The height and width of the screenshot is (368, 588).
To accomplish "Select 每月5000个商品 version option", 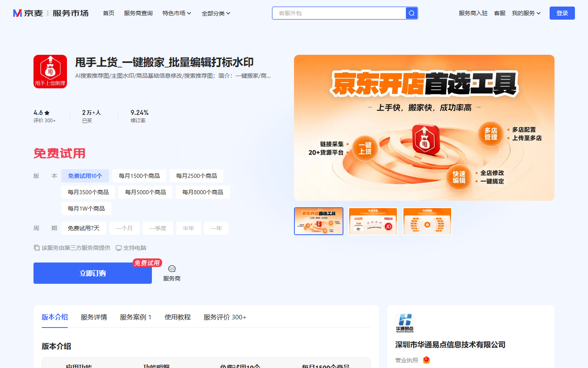I will click(x=145, y=192).
